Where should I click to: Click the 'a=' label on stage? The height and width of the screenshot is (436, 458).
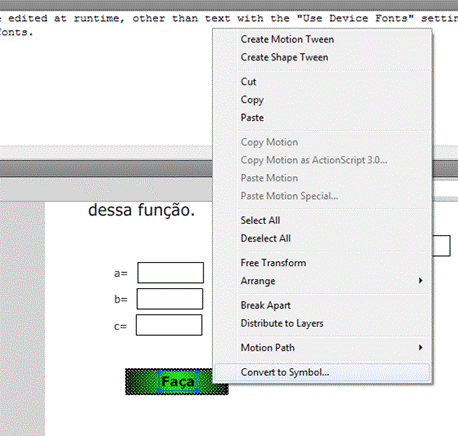[x=121, y=273]
